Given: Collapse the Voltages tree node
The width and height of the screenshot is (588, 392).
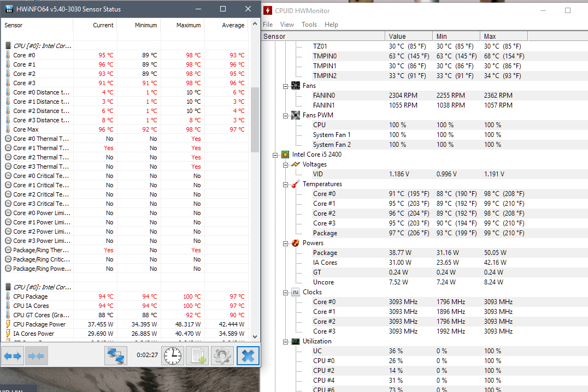Looking at the screenshot, I should coord(285,165).
